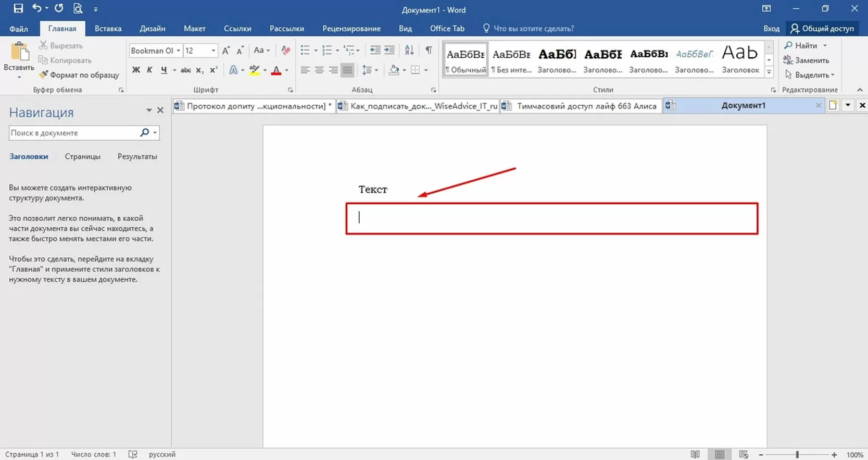Viewport: 868px width, 460px height.
Task: Toggle italic formatting (К)
Action: tap(149, 70)
